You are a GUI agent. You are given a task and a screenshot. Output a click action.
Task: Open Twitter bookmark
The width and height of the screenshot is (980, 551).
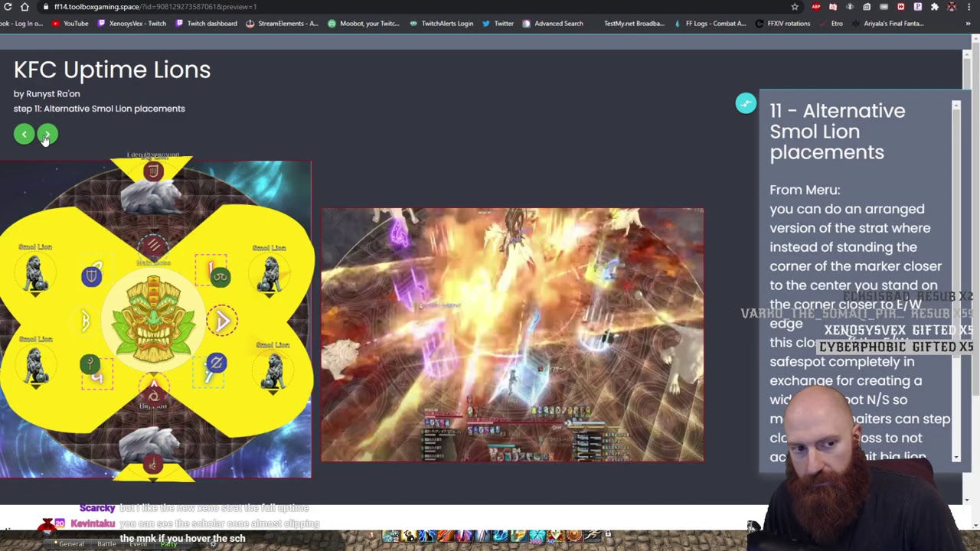(498, 24)
